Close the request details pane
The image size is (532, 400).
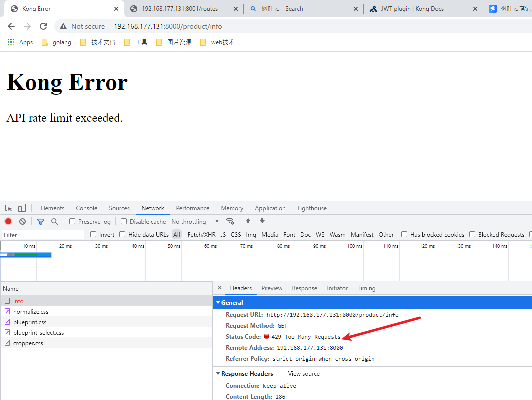coord(220,288)
